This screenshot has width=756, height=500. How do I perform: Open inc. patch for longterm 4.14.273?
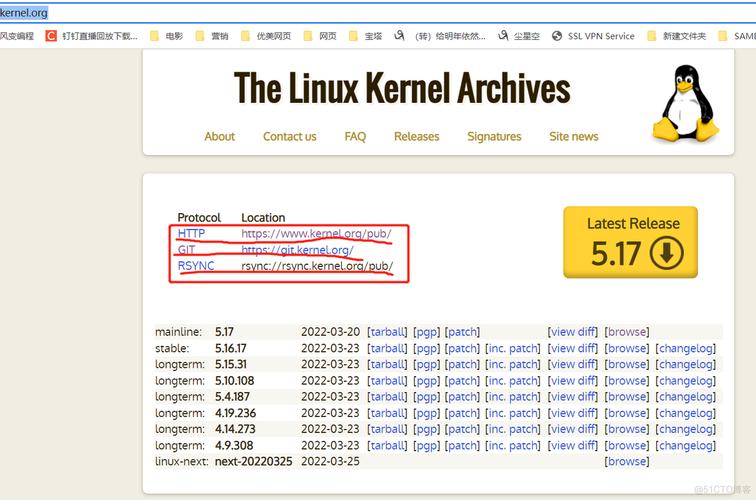coord(513,429)
